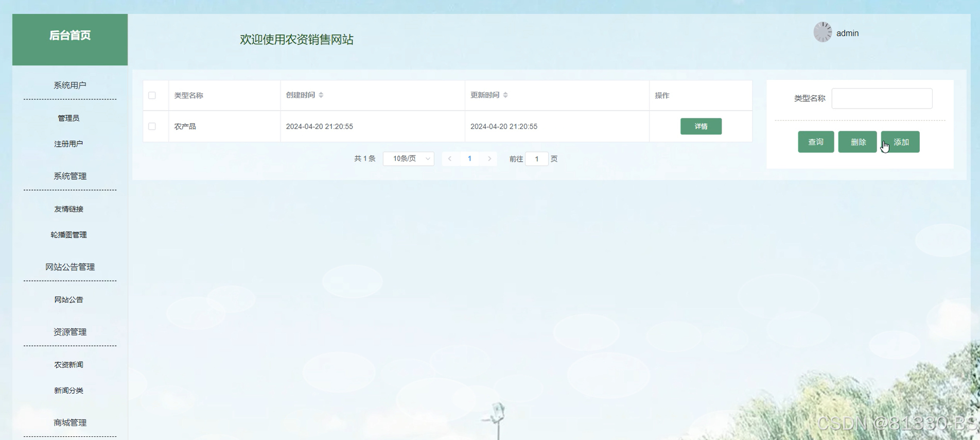Expand 系统管理 menu group

click(x=70, y=176)
